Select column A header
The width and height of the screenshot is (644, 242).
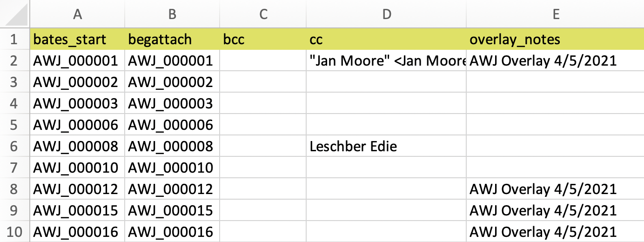(x=78, y=14)
